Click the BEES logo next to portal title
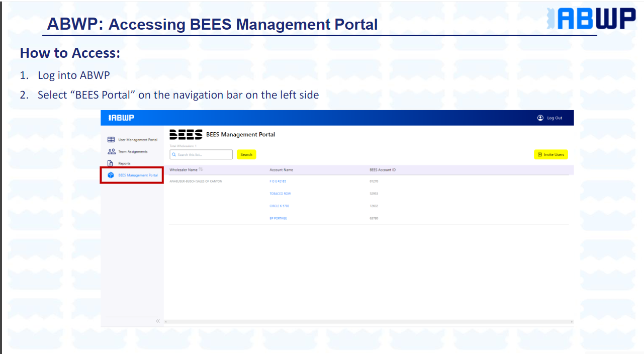Screen dimensions: 644x354 click(x=186, y=134)
